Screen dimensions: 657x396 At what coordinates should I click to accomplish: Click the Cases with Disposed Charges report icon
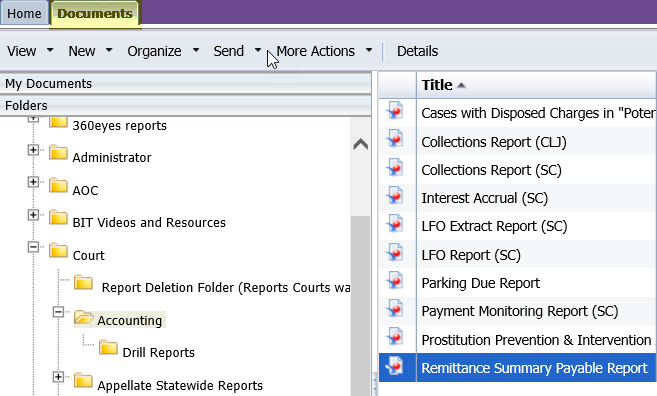[395, 111]
